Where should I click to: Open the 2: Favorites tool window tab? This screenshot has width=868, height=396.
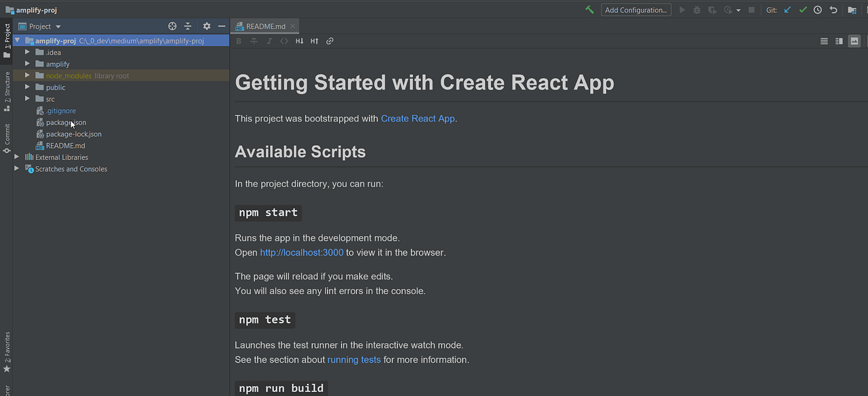[7, 351]
